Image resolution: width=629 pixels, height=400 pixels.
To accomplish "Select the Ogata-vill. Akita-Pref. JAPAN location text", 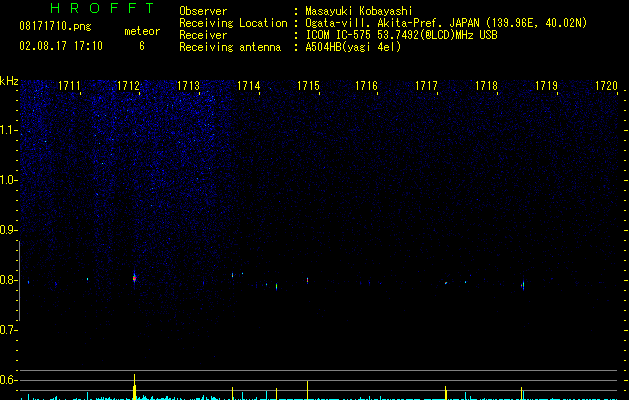I will tap(446, 23).
